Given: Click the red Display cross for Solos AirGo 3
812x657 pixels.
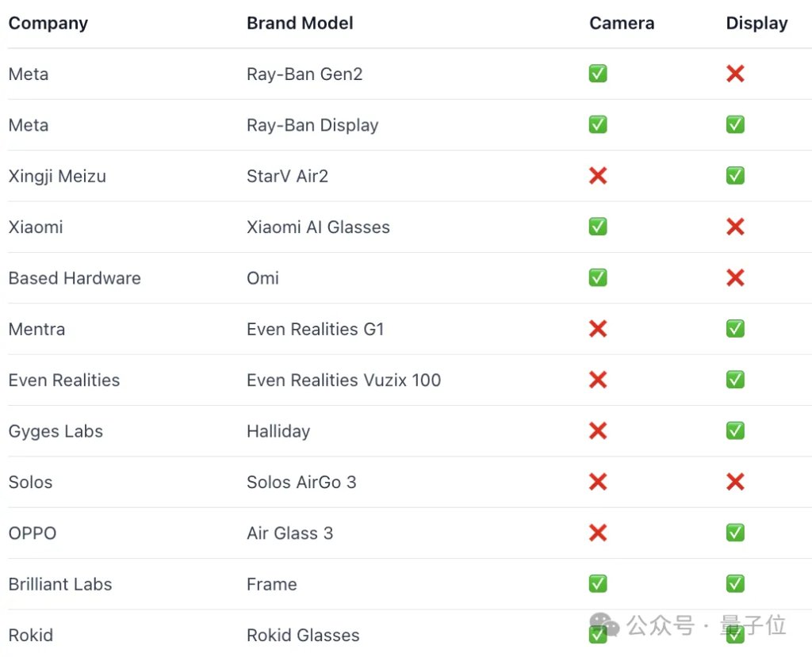Looking at the screenshot, I should pyautogui.click(x=735, y=482).
